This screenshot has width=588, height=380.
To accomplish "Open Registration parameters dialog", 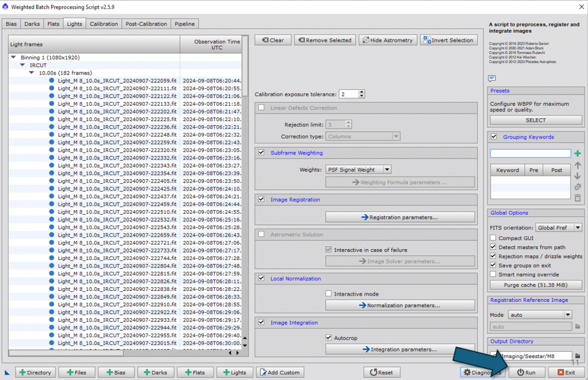I will pos(400,218).
